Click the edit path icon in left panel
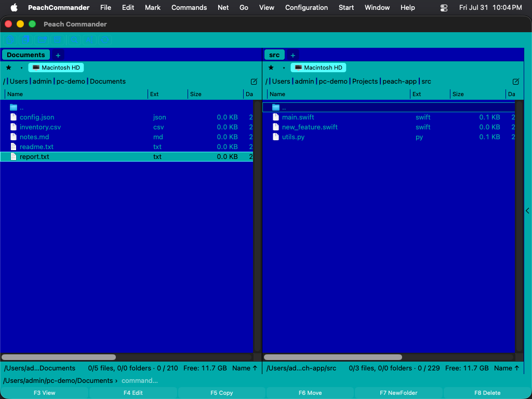Viewport: 532px width, 399px height. [x=254, y=82]
